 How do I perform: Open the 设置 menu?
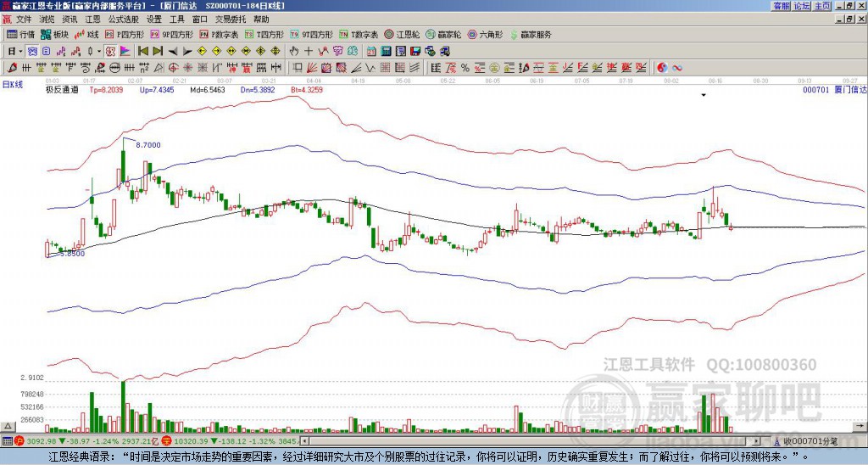(x=154, y=20)
